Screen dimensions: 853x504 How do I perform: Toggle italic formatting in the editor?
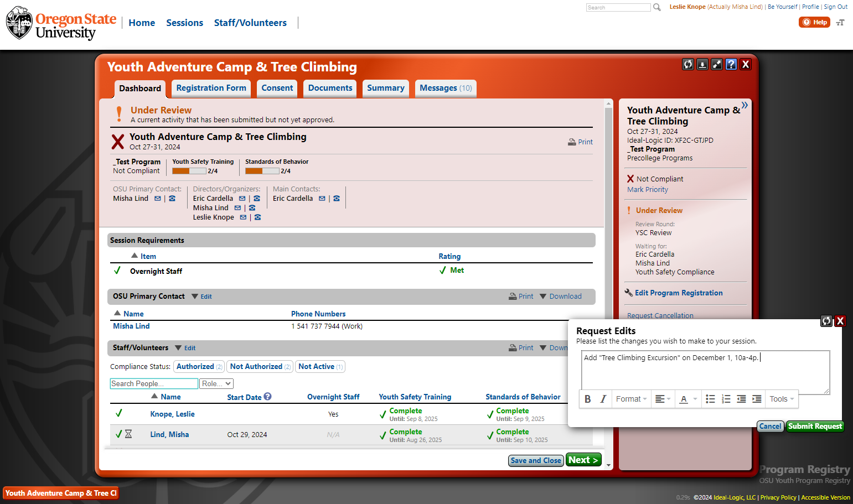click(603, 399)
